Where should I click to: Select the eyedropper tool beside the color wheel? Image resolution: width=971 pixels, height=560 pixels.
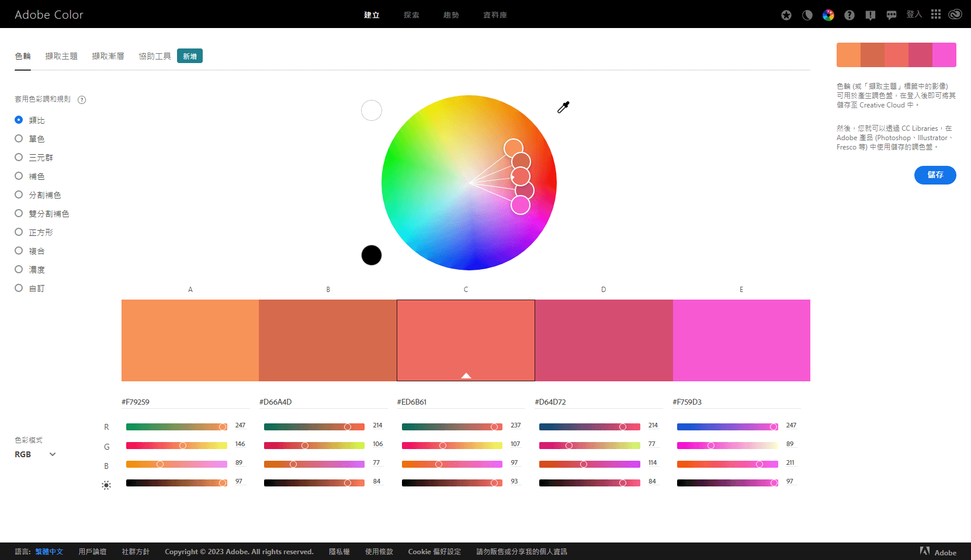click(x=563, y=107)
